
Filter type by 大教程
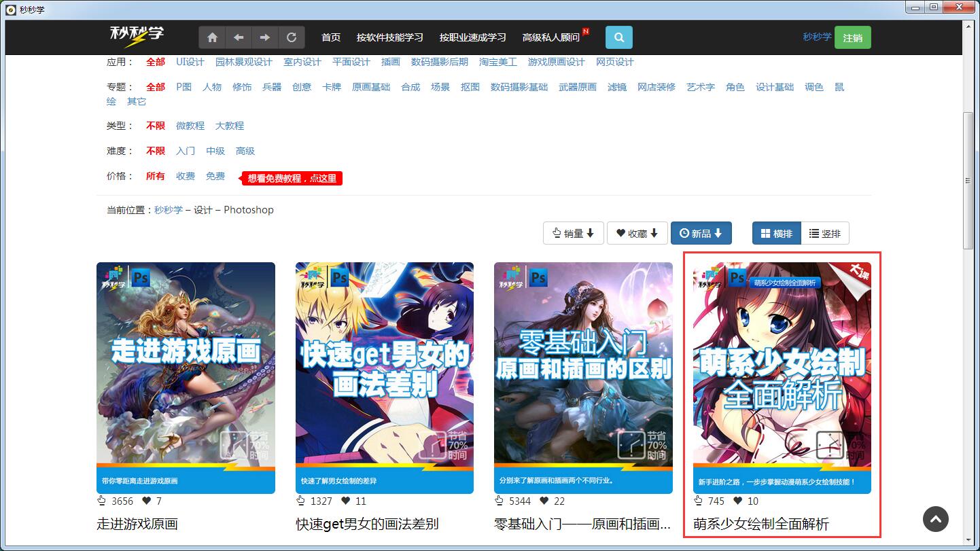230,126
